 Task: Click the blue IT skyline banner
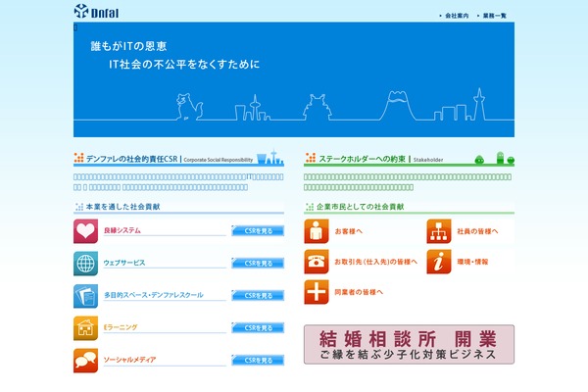[294, 79]
